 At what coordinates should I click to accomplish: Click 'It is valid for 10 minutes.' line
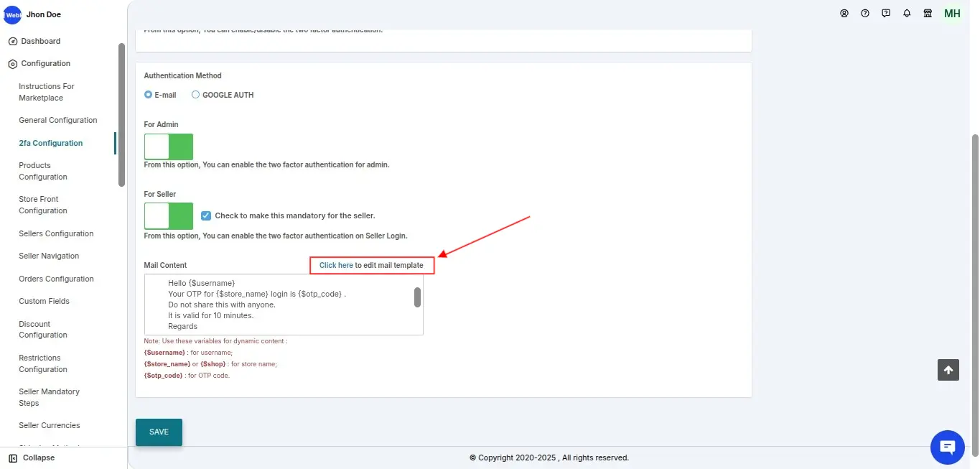pyautogui.click(x=211, y=316)
